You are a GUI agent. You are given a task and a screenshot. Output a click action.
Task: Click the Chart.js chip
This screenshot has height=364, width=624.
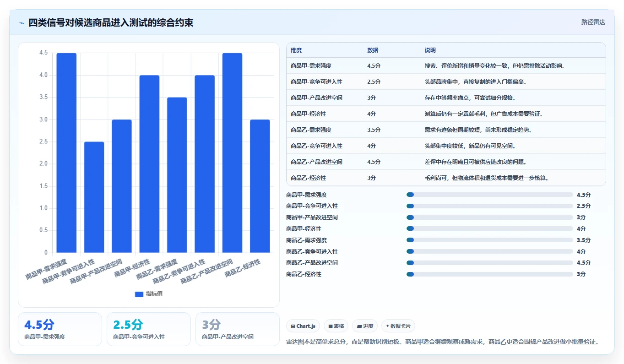pyautogui.click(x=303, y=326)
